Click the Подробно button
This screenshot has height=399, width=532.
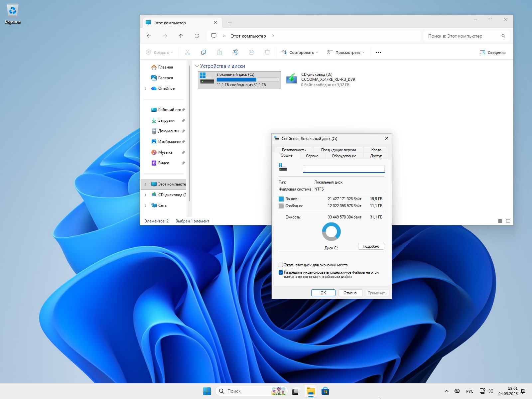pos(371,246)
